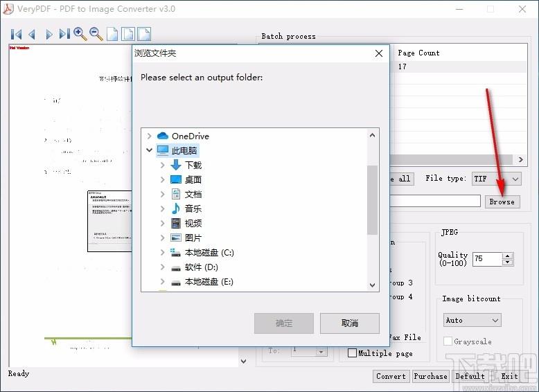
Task: Select the 视频 film icon
Action: pos(176,223)
